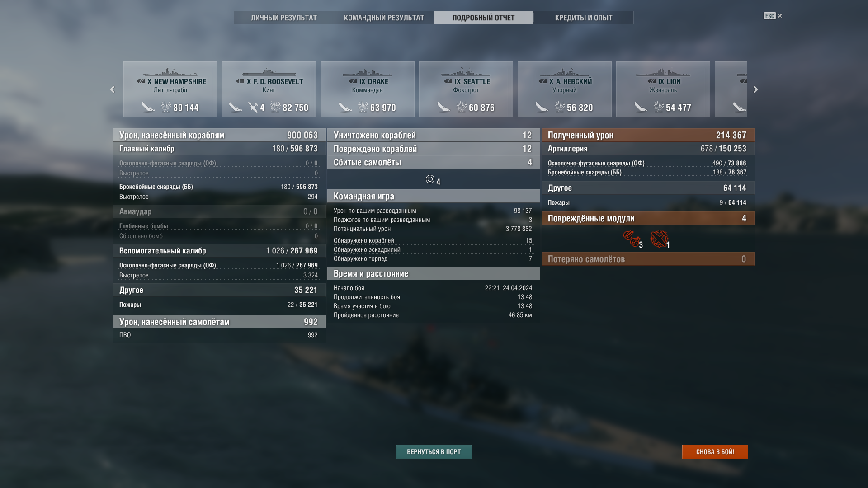The width and height of the screenshot is (868, 488).
Task: Select the X А. Невский ship card
Action: click(x=565, y=89)
